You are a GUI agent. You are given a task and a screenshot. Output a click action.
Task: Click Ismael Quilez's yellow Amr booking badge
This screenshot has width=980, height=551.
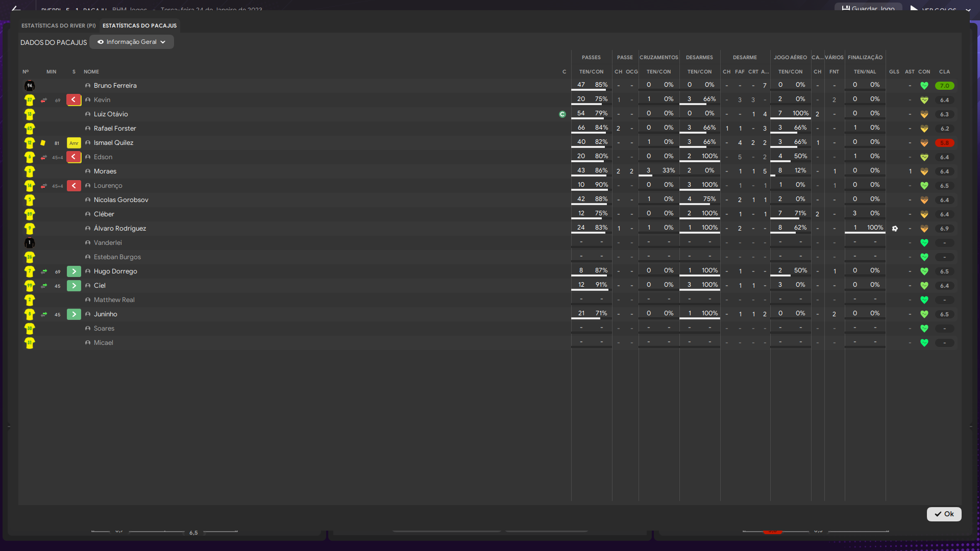(x=73, y=143)
